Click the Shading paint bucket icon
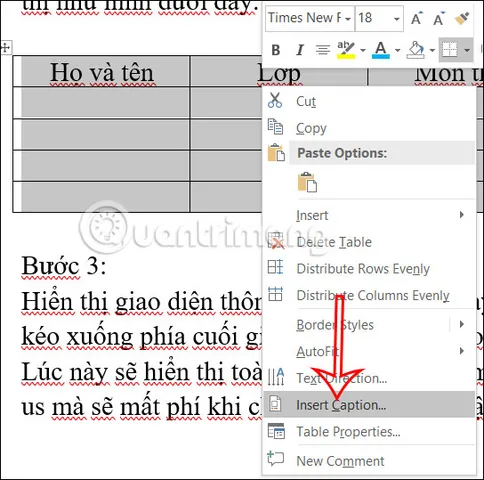 point(416,50)
